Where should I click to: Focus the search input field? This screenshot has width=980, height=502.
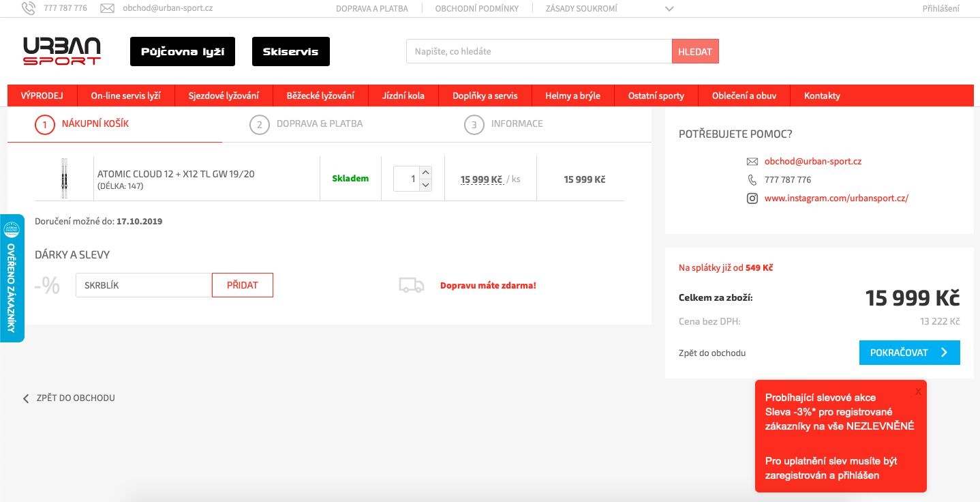[539, 51]
